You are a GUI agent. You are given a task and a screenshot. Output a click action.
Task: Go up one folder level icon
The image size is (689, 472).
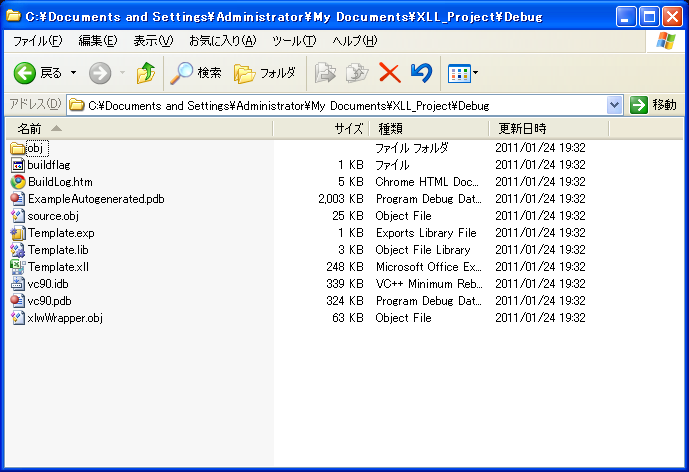coord(146,73)
